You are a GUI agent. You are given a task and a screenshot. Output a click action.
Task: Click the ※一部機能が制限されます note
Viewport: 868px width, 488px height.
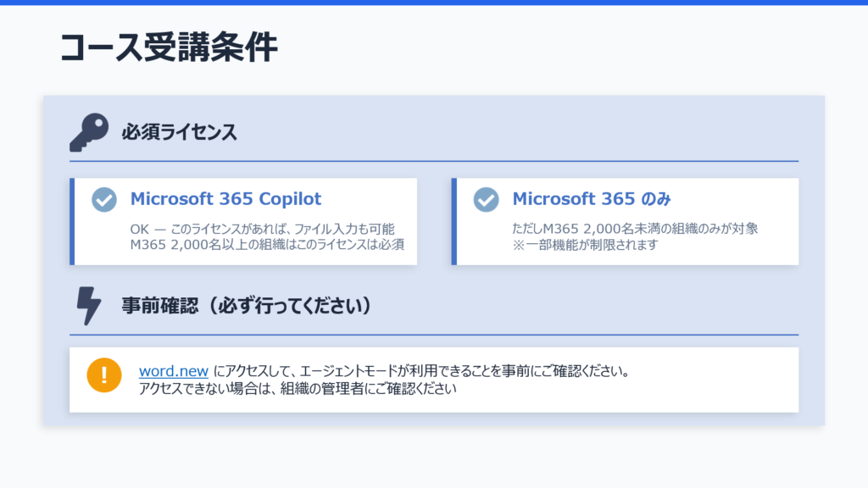tap(585, 245)
